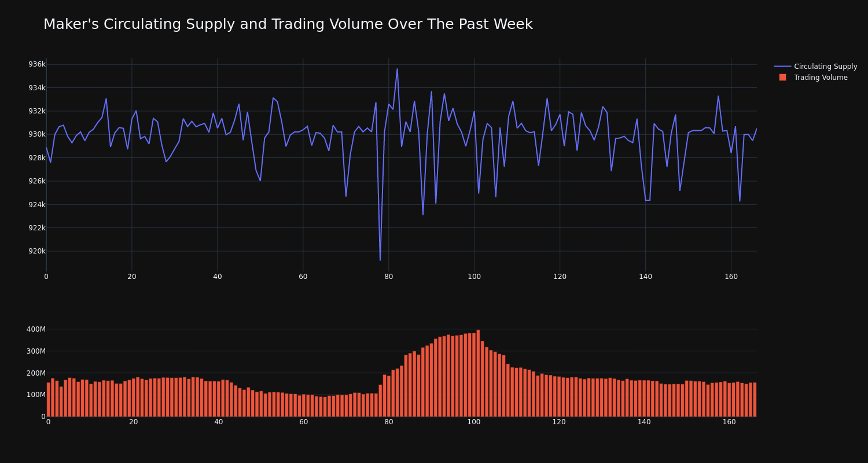Click the 120 tick on the supply chart x-axis
Image resolution: width=868 pixels, height=463 pixels.
(x=560, y=277)
